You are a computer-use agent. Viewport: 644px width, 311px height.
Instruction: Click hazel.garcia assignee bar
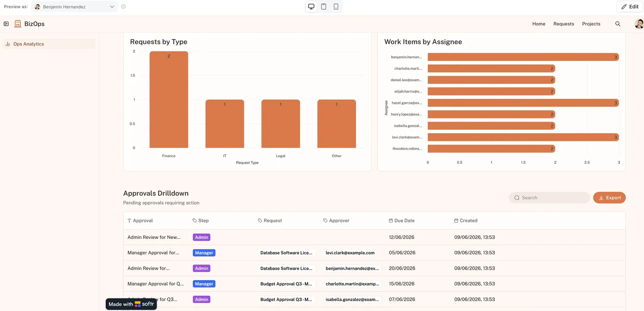(523, 103)
